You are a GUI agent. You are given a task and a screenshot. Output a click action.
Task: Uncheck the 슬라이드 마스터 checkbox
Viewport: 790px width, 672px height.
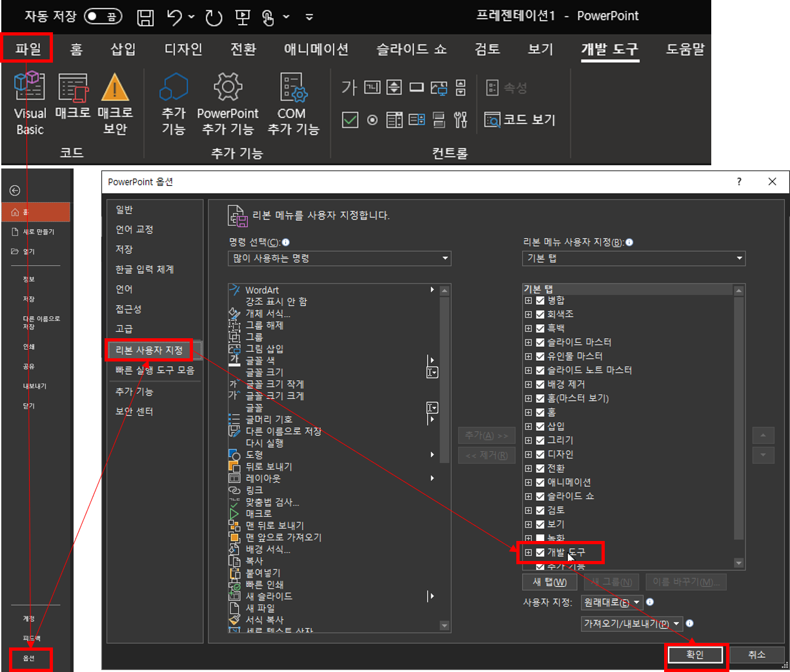click(540, 342)
